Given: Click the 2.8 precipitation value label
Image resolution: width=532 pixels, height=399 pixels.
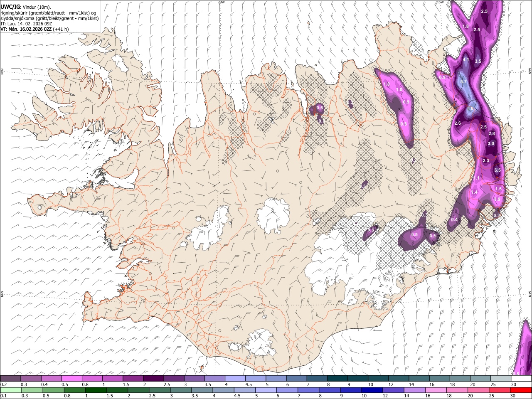Looking at the screenshot, I should [492, 134].
